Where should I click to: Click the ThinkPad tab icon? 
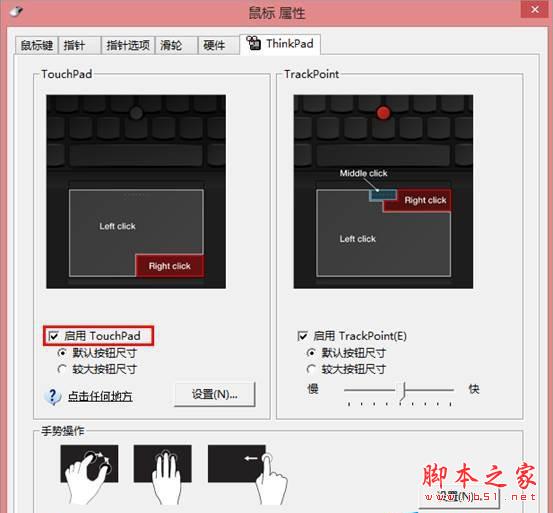[x=253, y=43]
